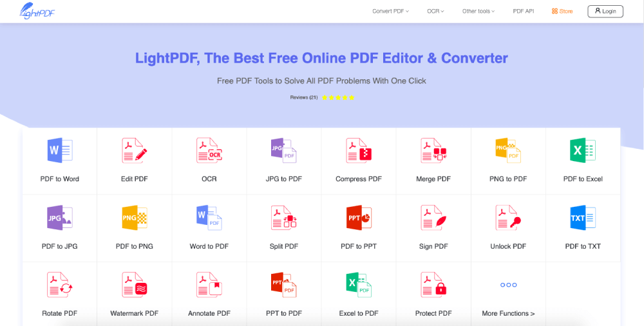Open the Rotate PDF icon
644x326 pixels.
[60, 285]
